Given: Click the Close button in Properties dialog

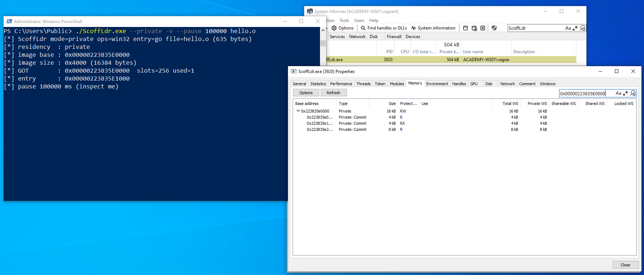Looking at the screenshot, I should (625, 265).
